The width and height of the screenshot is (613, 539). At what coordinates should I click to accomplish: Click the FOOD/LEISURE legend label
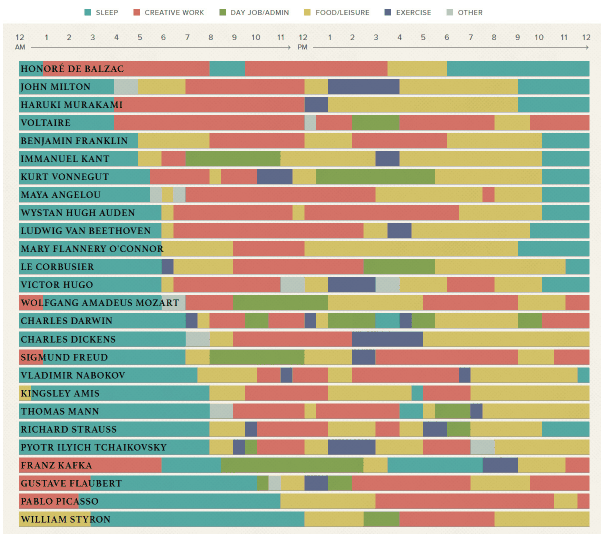(342, 13)
